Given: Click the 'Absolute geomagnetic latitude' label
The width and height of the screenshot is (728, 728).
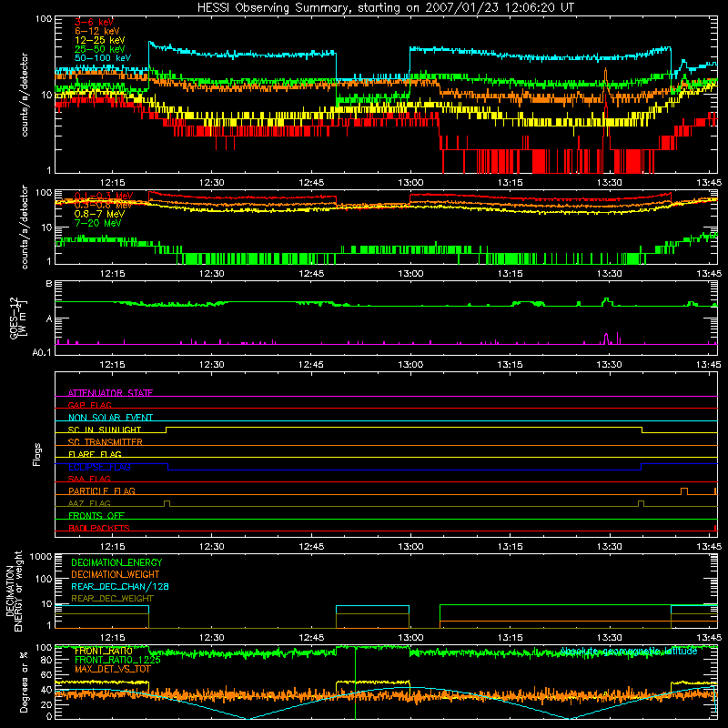Looking at the screenshot, I should [628, 651].
